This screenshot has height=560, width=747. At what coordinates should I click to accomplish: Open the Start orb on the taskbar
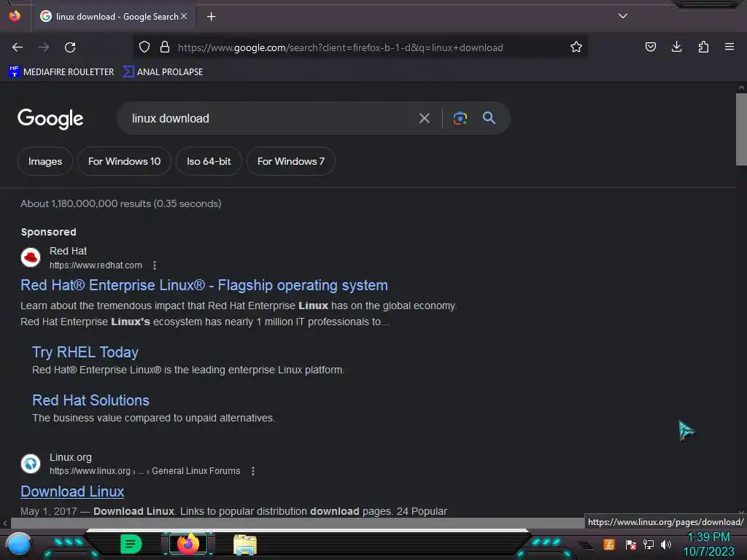point(20,545)
